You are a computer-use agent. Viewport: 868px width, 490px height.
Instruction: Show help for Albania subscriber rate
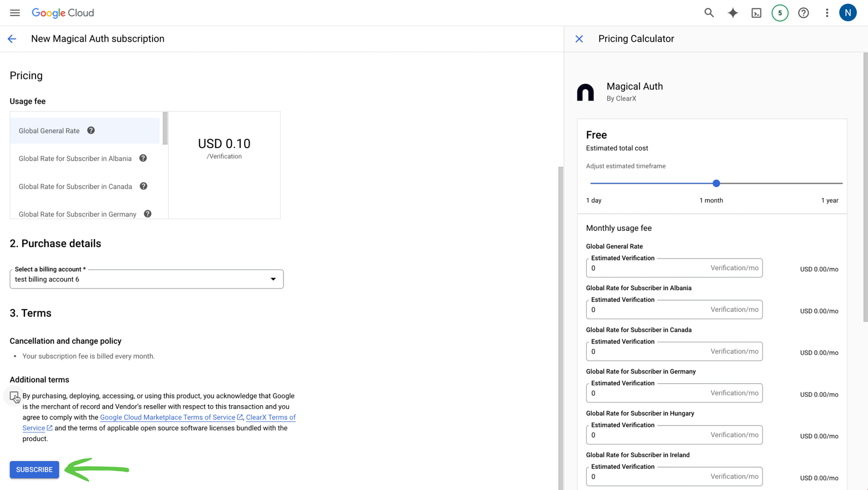point(143,158)
